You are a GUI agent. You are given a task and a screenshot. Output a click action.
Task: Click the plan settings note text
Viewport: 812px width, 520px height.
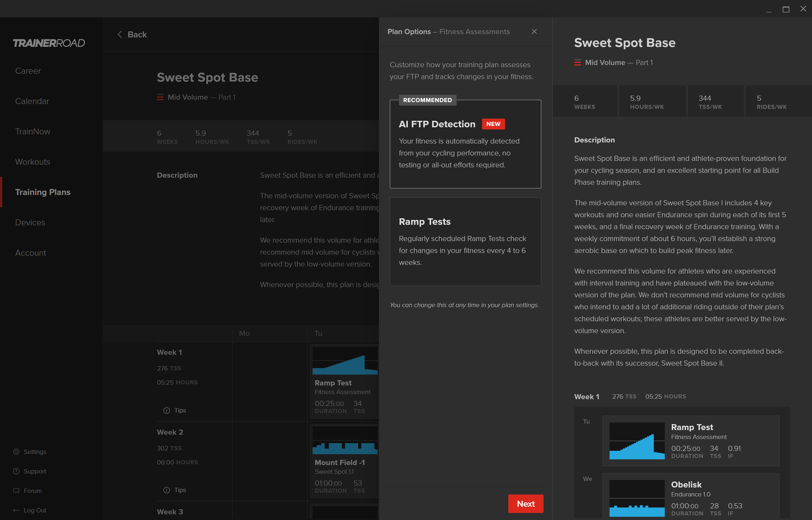(464, 305)
